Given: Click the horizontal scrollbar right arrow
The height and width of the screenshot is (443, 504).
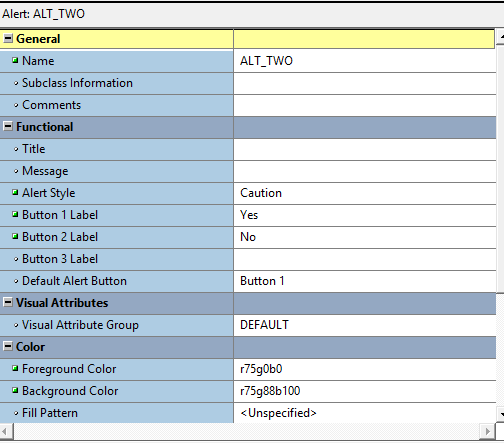Looking at the screenshot, I should coord(487,431).
